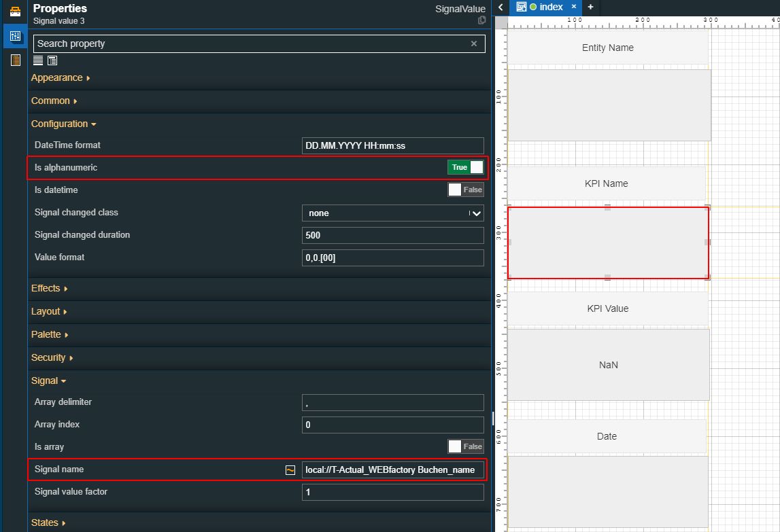
Task: Collapse the Signal section
Action: [48, 381]
